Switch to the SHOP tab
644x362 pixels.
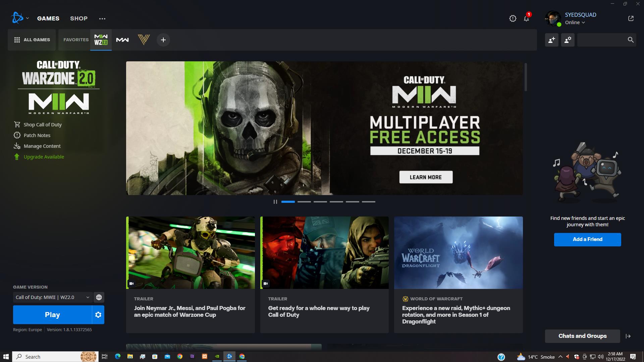point(79,18)
